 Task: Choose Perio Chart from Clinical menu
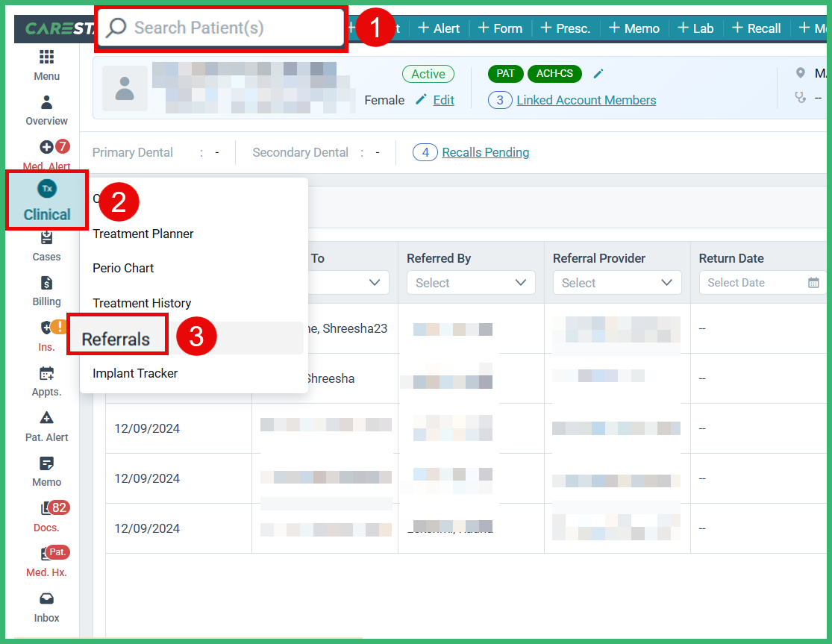[x=123, y=269]
